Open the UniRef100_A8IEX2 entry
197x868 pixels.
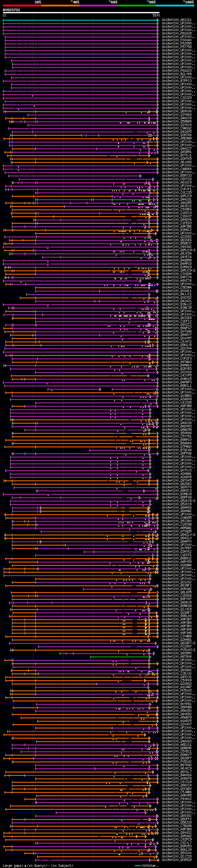(177, 206)
